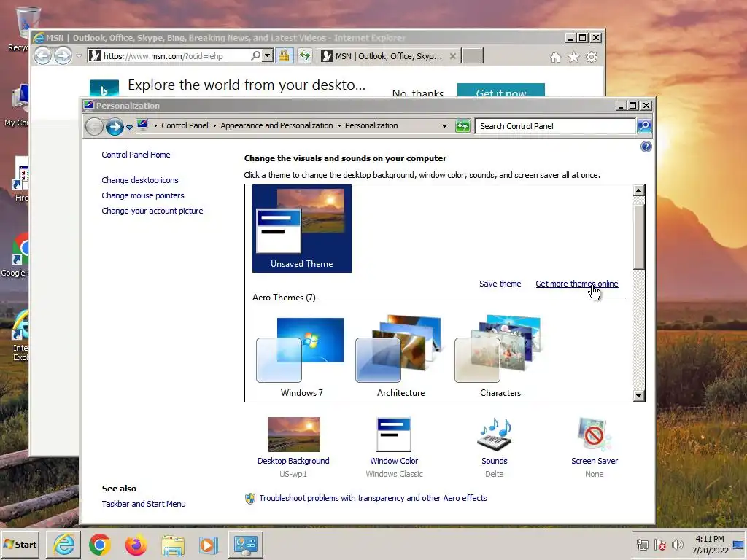The height and width of the screenshot is (560, 747).
Task: Expand arrow before Appearance and Personalization breadcrumb
Action: 214,125
